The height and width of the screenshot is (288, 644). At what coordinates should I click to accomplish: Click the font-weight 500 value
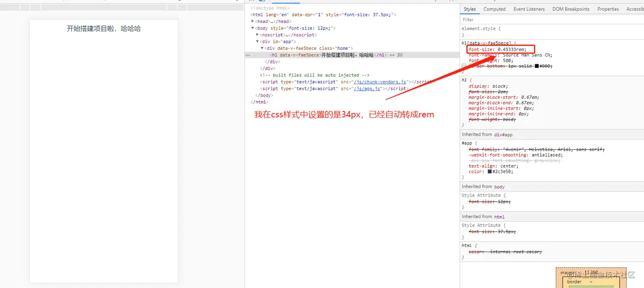[x=507, y=60]
